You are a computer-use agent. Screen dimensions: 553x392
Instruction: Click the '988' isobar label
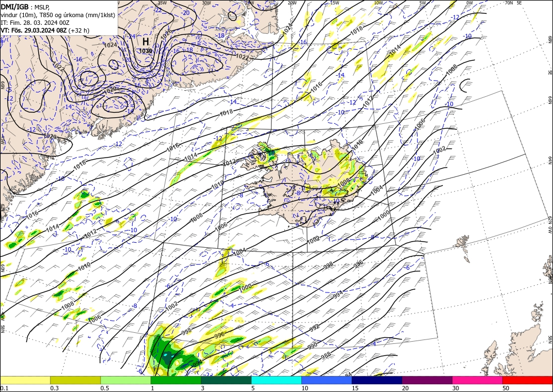[x=326, y=354]
